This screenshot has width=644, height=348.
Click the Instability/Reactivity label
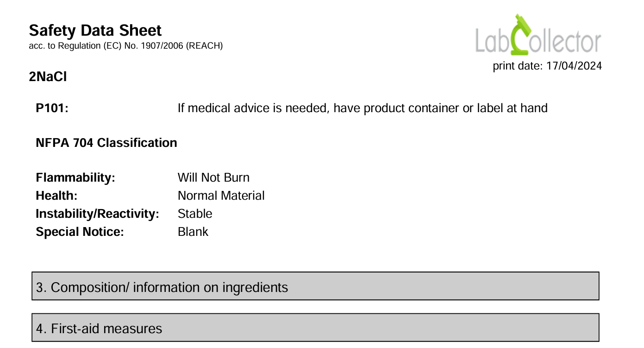tap(97, 214)
